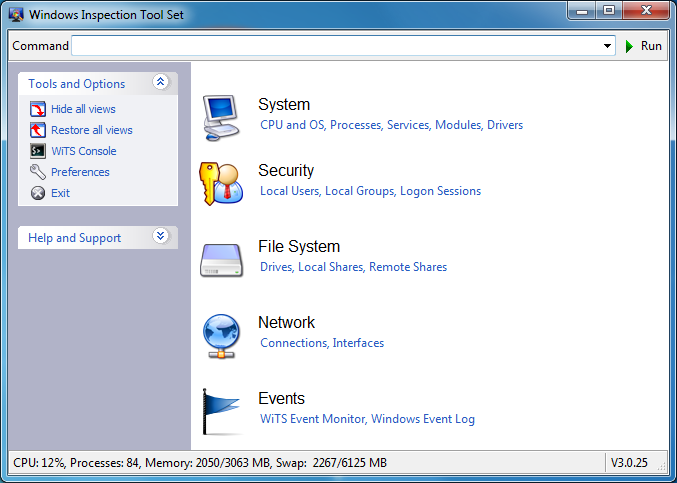Viewport: 677px width, 483px height.
Task: Click the File System drive icon
Action: (221, 260)
